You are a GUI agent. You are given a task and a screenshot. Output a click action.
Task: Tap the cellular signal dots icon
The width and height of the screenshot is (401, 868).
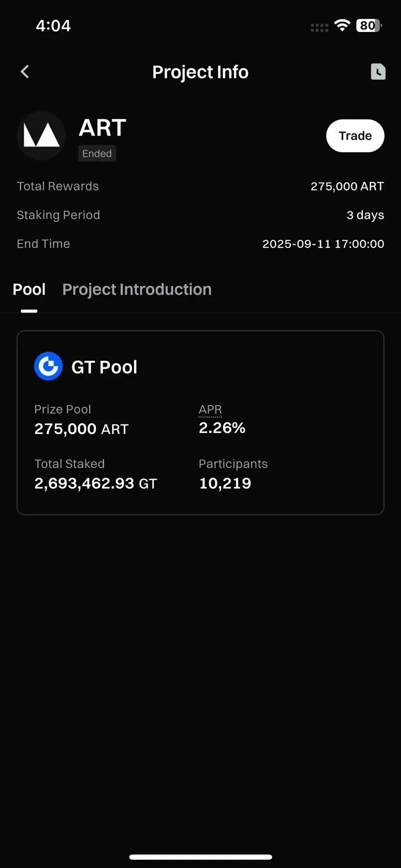click(x=320, y=28)
